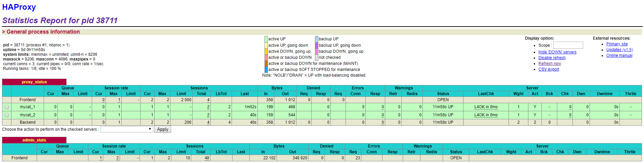The image size is (644, 163).
Task: Click the Refresh now link
Action: tap(550, 64)
